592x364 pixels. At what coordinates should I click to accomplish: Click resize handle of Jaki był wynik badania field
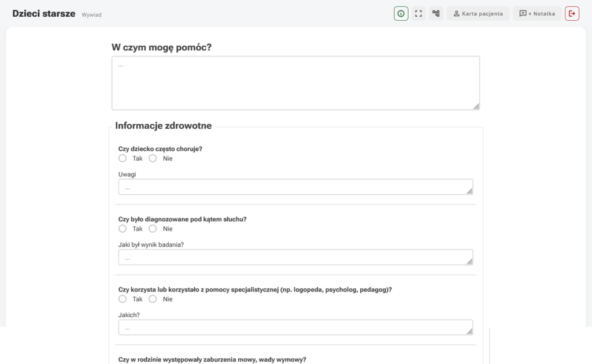(469, 262)
